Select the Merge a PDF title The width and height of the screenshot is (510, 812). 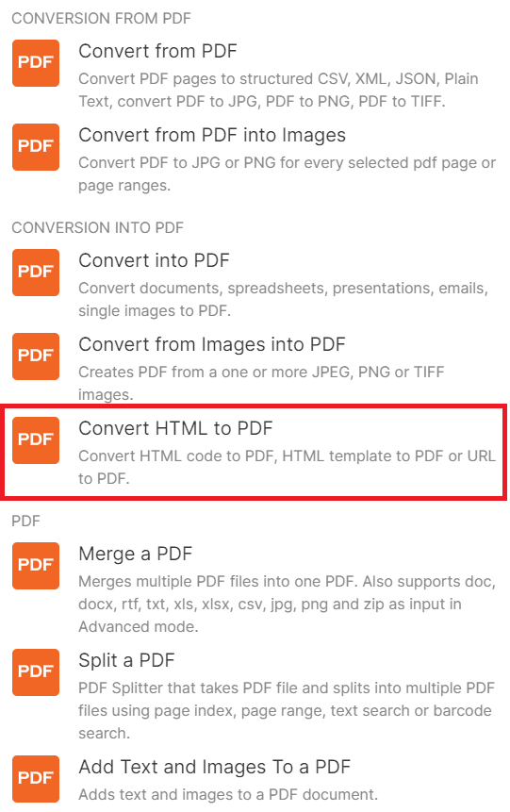[x=136, y=554]
